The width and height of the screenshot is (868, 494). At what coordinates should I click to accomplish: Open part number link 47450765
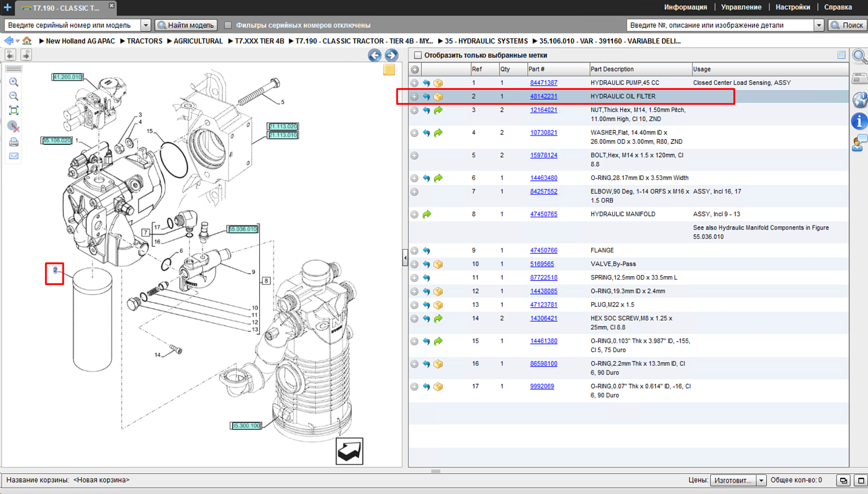click(x=543, y=214)
